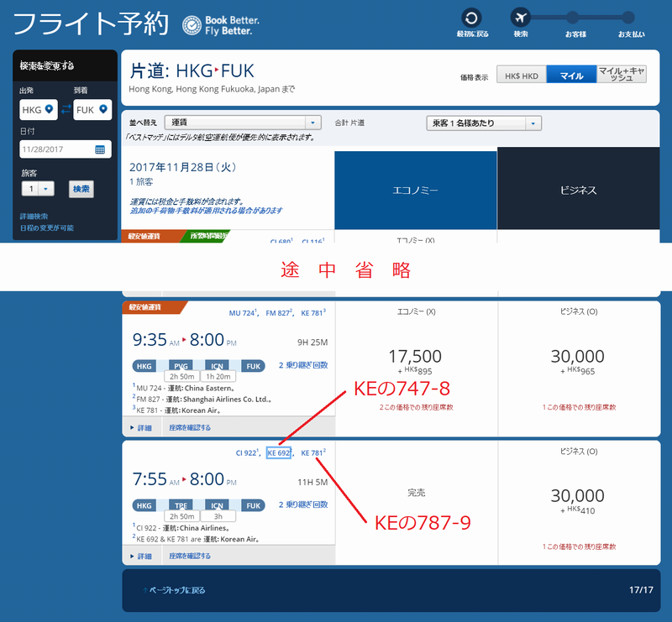Click the 17/17 result counter

tap(641, 590)
